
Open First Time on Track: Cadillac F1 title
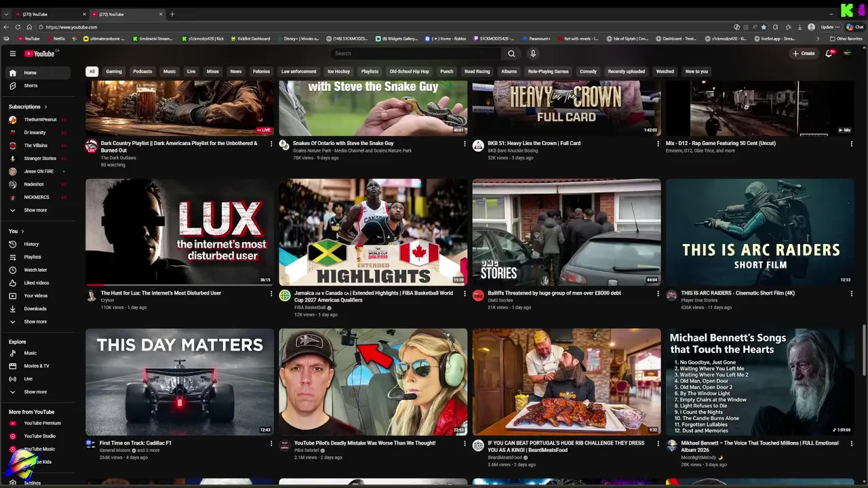tap(136, 443)
